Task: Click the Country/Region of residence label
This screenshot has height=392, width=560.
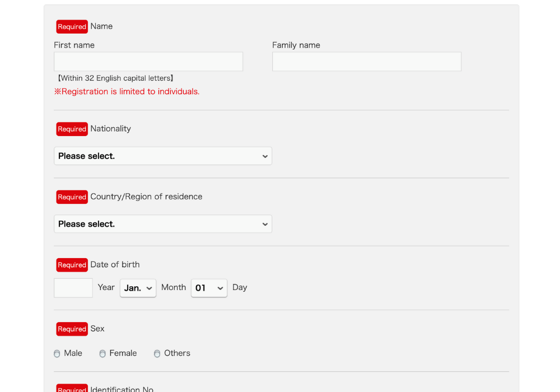Action: click(x=146, y=197)
